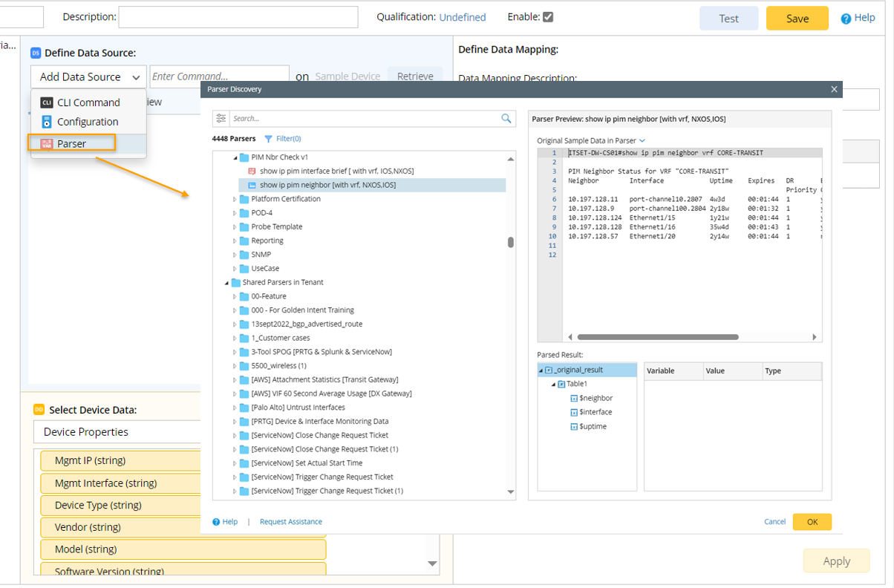The height and width of the screenshot is (588, 894).
Task: Open the Add Data Source dropdown
Action: 88,76
